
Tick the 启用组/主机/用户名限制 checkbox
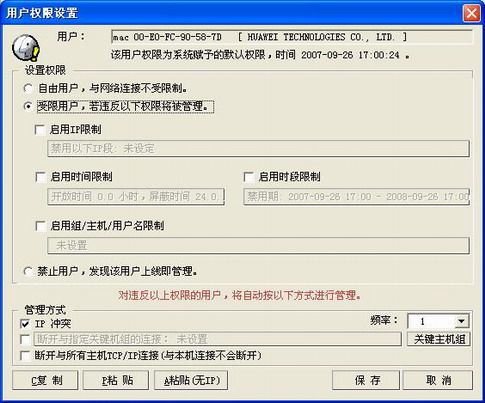click(x=41, y=226)
